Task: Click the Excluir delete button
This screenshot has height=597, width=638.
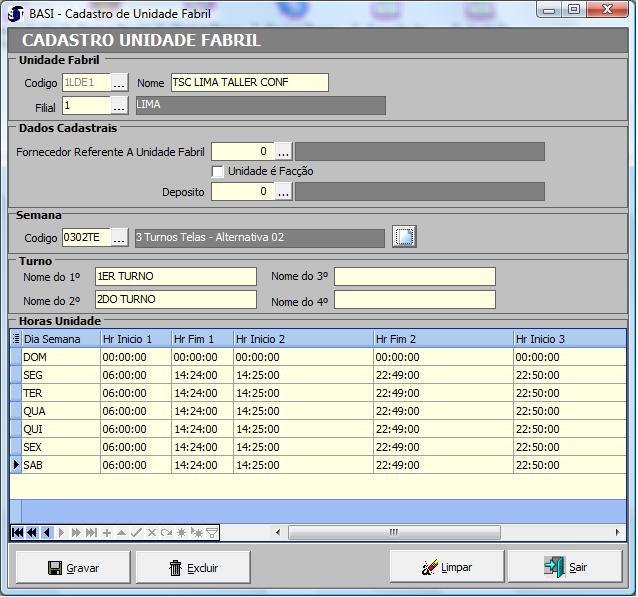Action: [193, 567]
